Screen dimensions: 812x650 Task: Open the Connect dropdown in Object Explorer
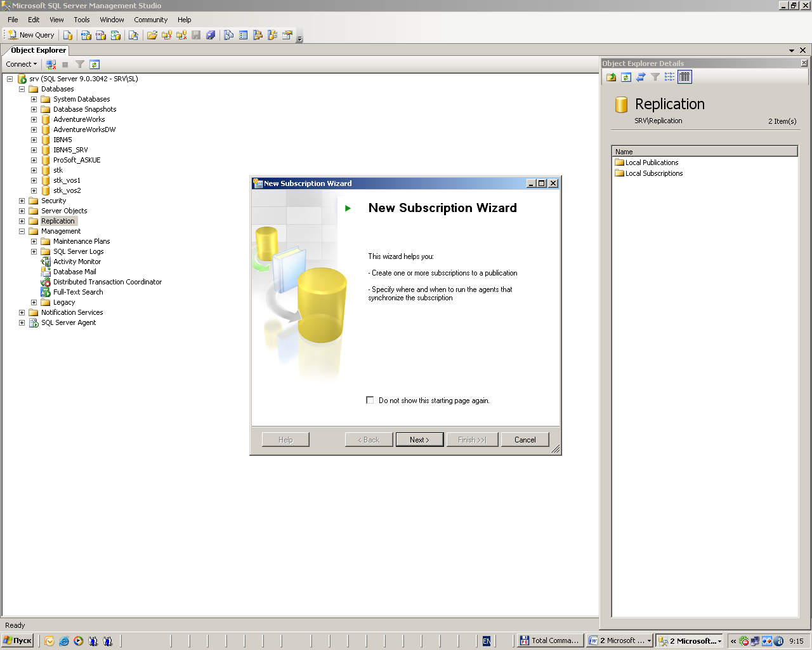(22, 64)
